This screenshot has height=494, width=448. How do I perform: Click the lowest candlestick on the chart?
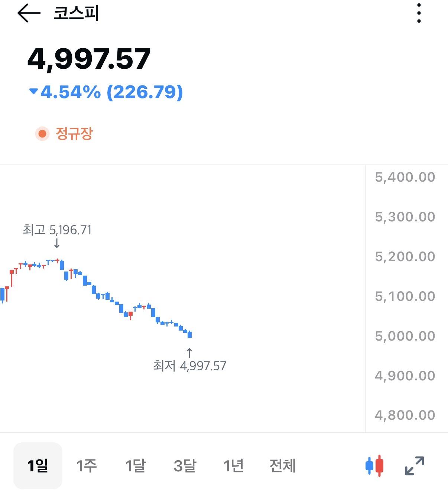[190, 334]
